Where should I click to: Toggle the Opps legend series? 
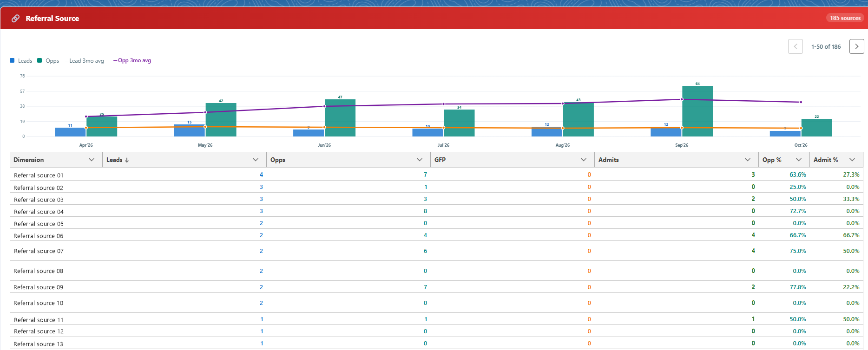48,61
